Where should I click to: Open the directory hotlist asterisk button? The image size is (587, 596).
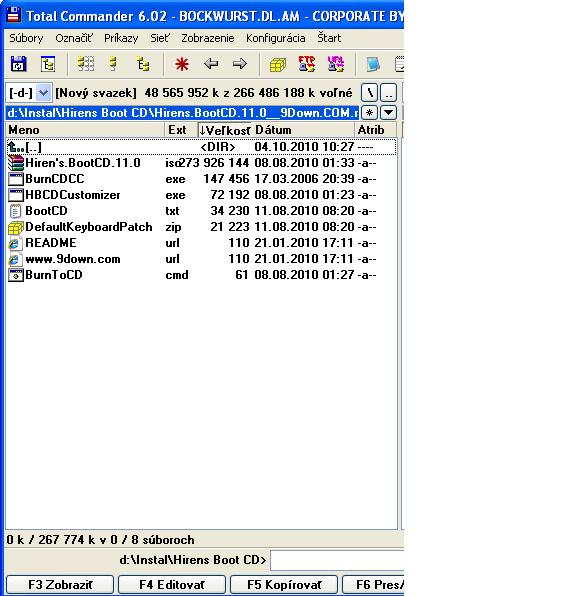click(369, 113)
